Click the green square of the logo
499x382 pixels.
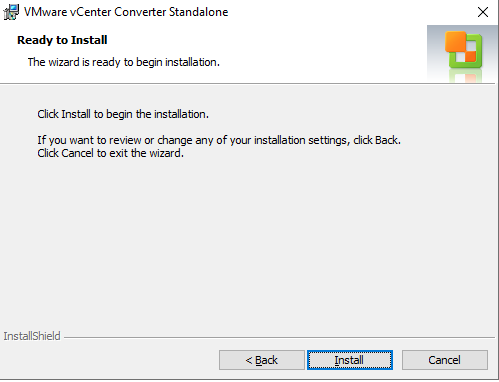pyautogui.click(x=468, y=53)
